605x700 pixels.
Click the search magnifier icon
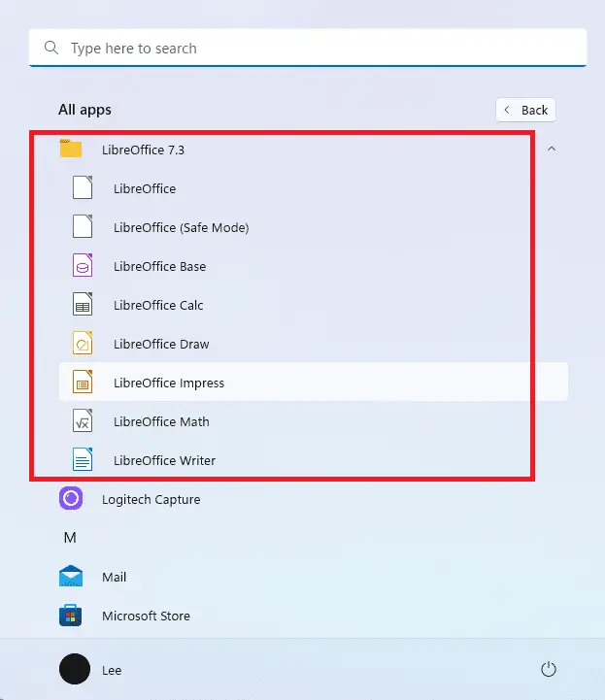(x=51, y=48)
